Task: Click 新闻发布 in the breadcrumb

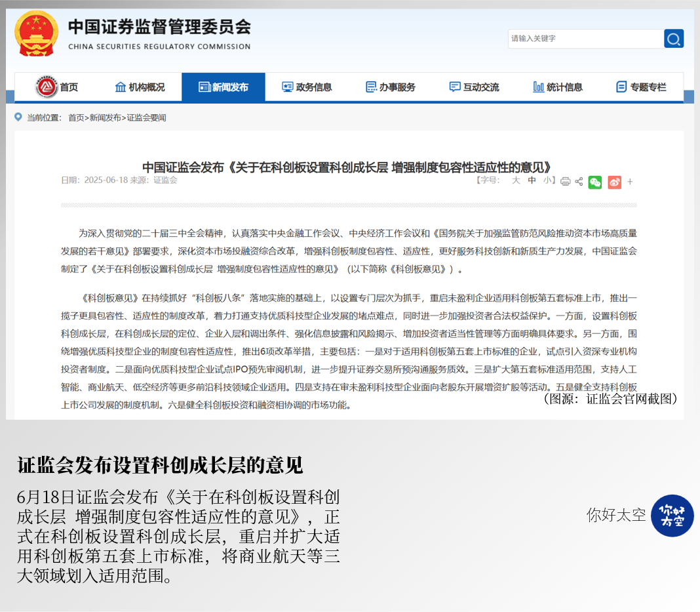Action: point(105,118)
